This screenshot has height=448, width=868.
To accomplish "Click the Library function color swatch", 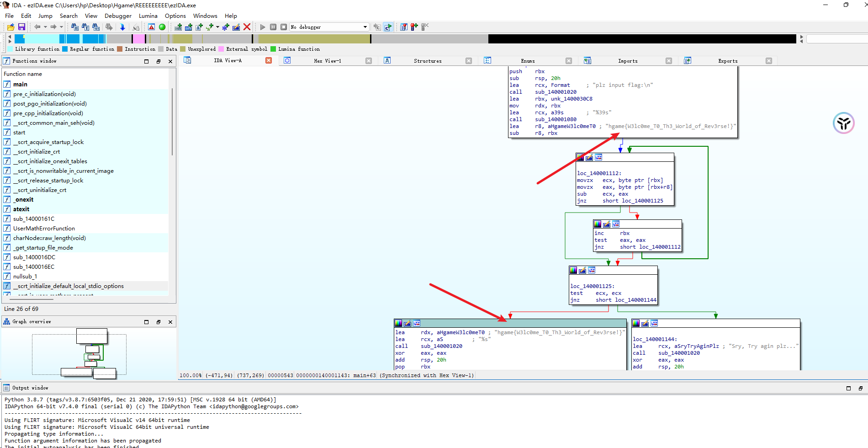I will [10, 49].
